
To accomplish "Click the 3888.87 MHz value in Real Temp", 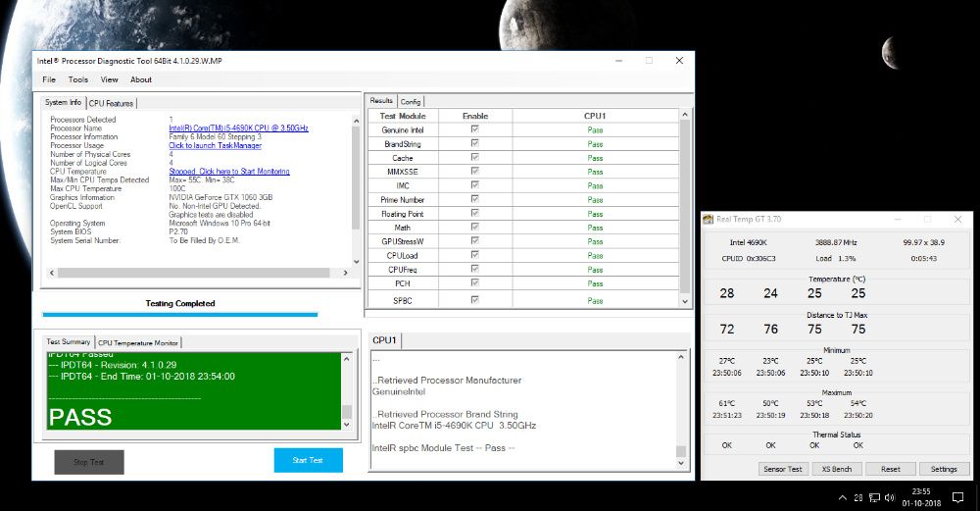I will 836,242.
